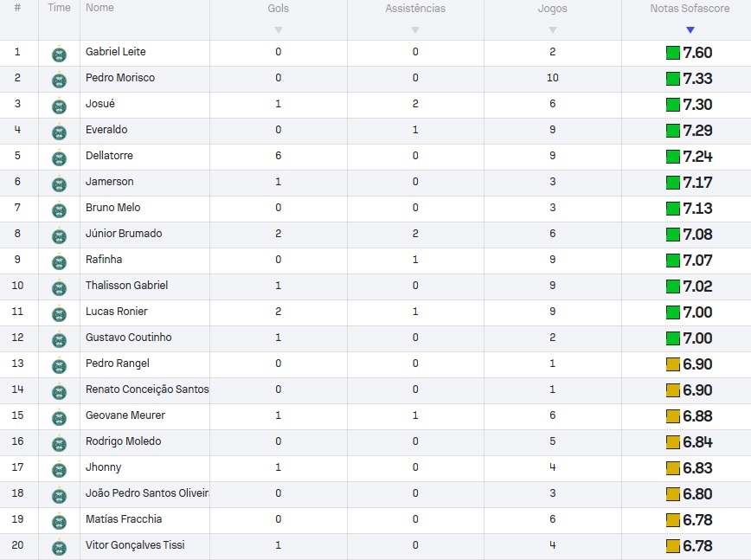Open Júnior Brumado's player page
The width and height of the screenshot is (751, 560).
click(x=124, y=234)
